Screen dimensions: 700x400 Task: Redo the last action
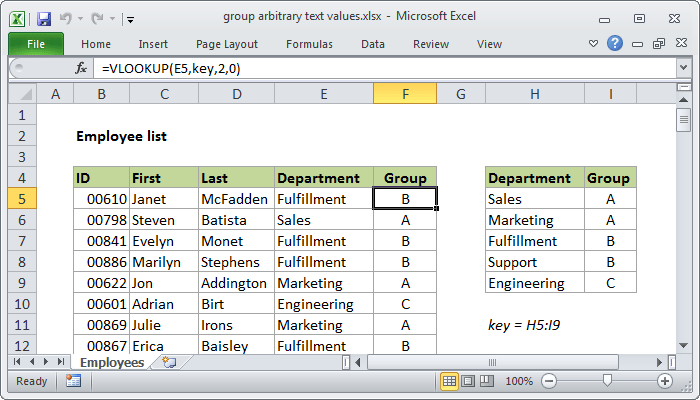[97, 19]
